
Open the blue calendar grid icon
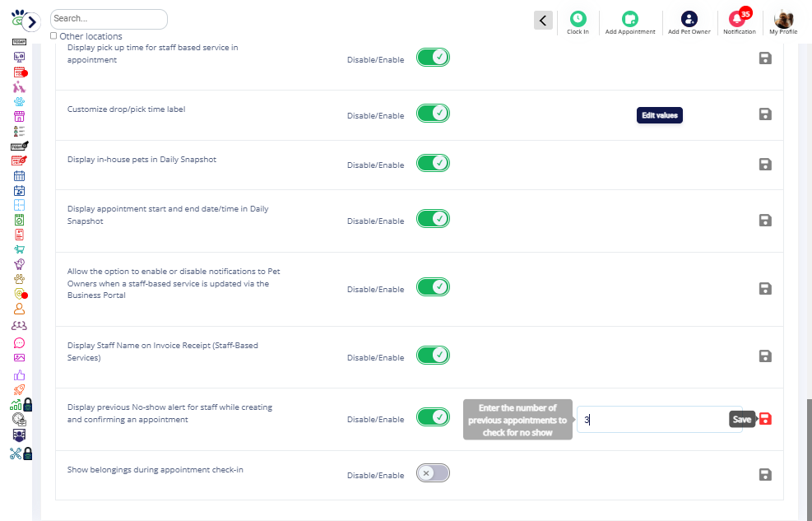point(19,176)
